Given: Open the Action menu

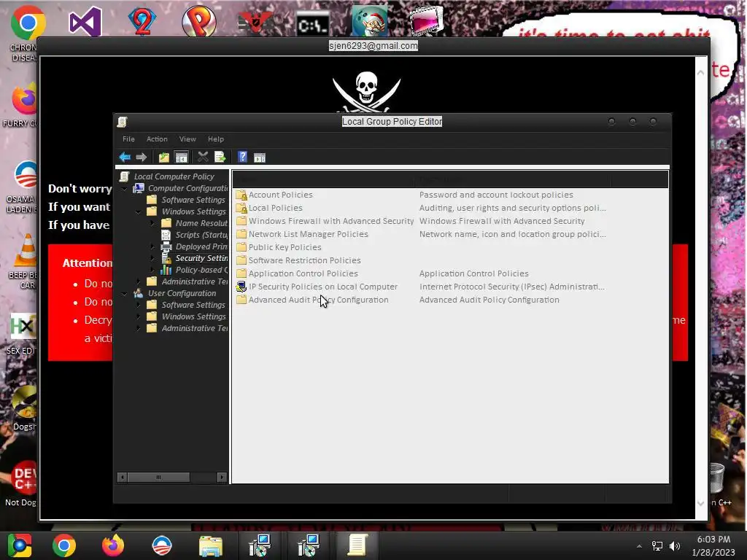Looking at the screenshot, I should click(x=157, y=139).
